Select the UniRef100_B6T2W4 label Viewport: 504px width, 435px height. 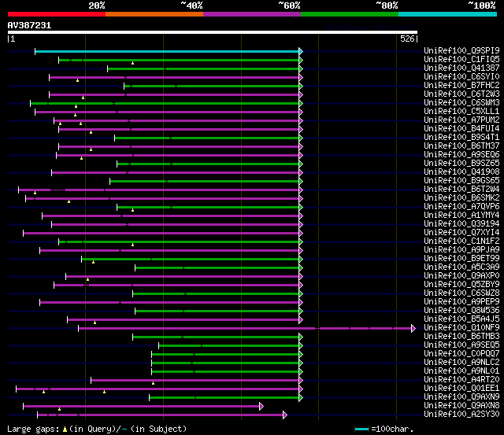[461, 189]
